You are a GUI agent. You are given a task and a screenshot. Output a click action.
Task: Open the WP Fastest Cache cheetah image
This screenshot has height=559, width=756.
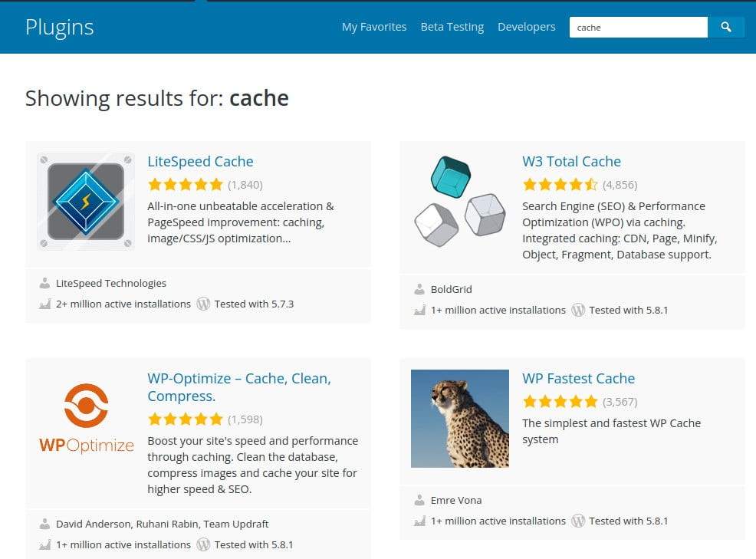(460, 418)
